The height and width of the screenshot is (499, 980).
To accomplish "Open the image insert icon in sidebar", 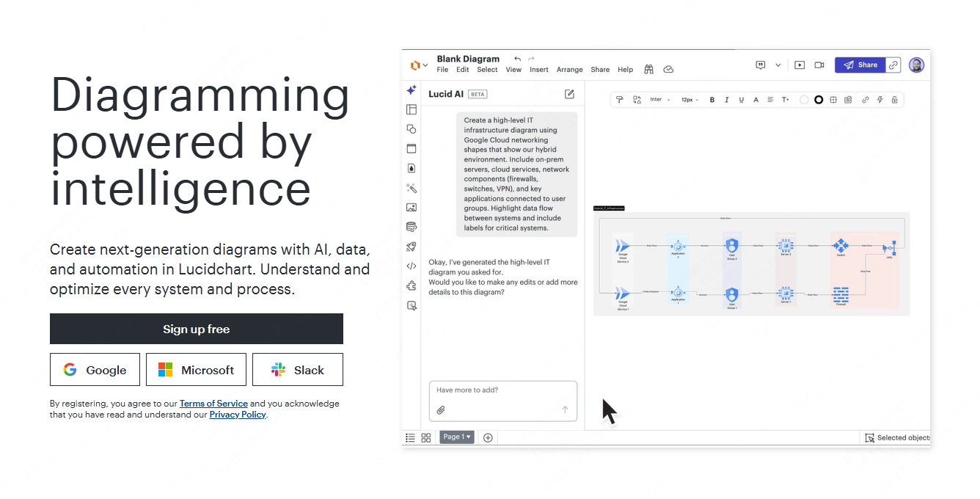I will [x=412, y=208].
